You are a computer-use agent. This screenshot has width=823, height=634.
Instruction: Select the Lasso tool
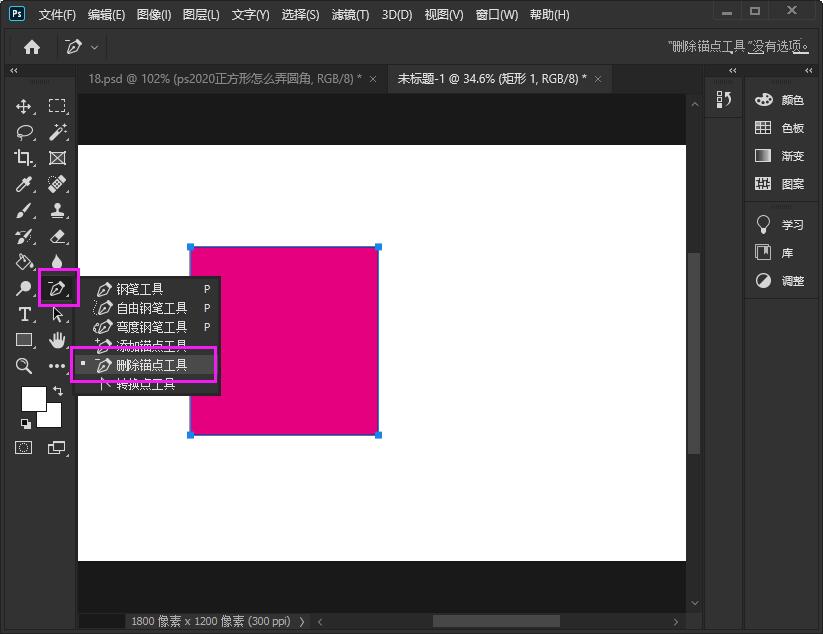(x=24, y=132)
